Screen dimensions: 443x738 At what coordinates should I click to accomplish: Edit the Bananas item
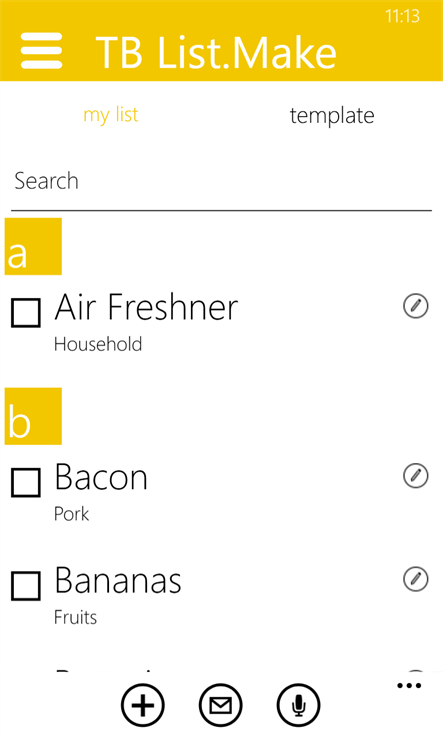416,579
